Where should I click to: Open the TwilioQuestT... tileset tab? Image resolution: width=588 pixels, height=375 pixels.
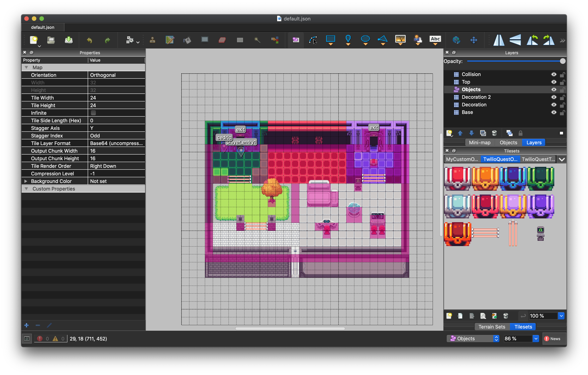[538, 159]
